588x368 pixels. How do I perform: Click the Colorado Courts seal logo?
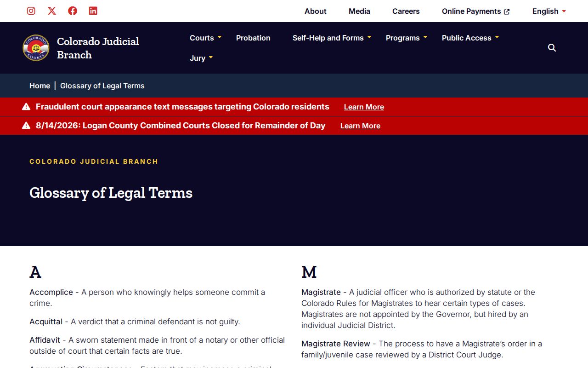36,48
